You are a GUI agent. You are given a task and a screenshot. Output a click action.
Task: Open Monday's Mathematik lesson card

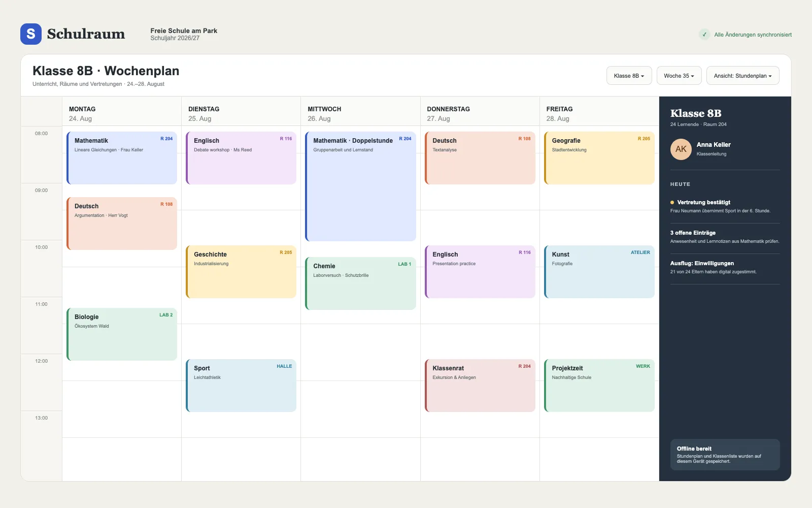point(122,158)
